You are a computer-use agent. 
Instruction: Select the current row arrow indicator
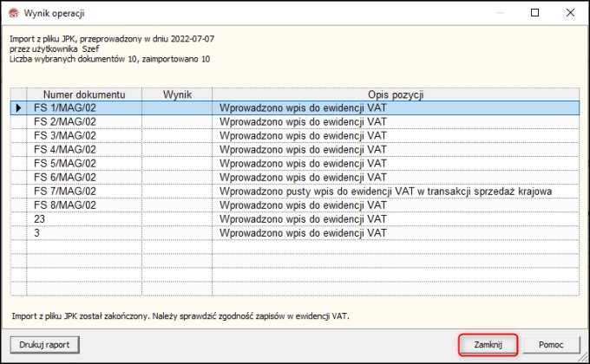click(18, 108)
